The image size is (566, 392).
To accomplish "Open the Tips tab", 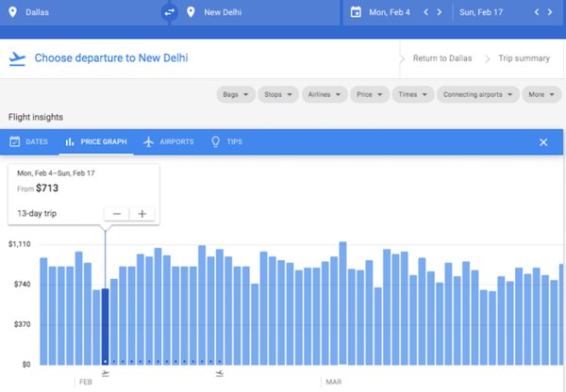I will click(225, 141).
